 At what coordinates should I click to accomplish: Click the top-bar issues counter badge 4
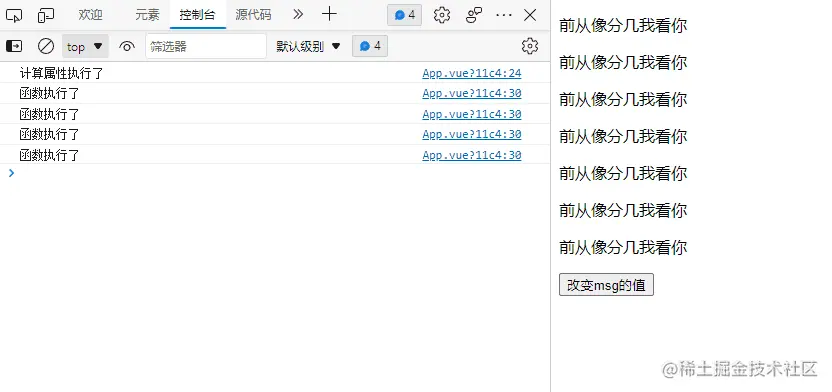point(404,15)
